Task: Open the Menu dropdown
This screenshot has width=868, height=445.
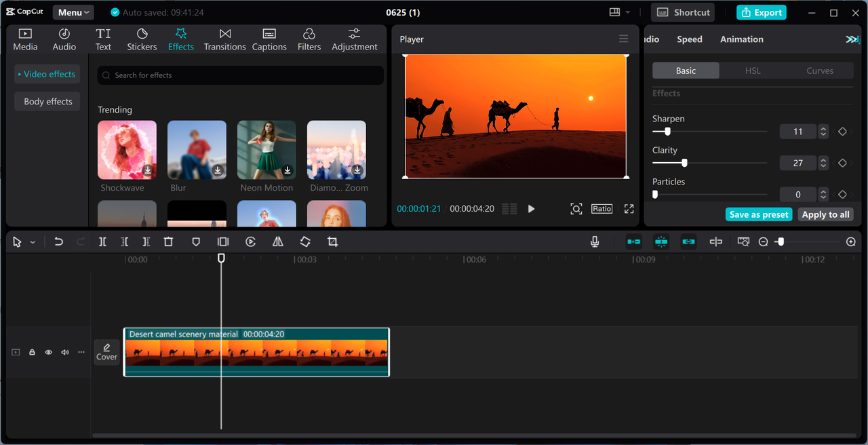Action: pyautogui.click(x=73, y=12)
